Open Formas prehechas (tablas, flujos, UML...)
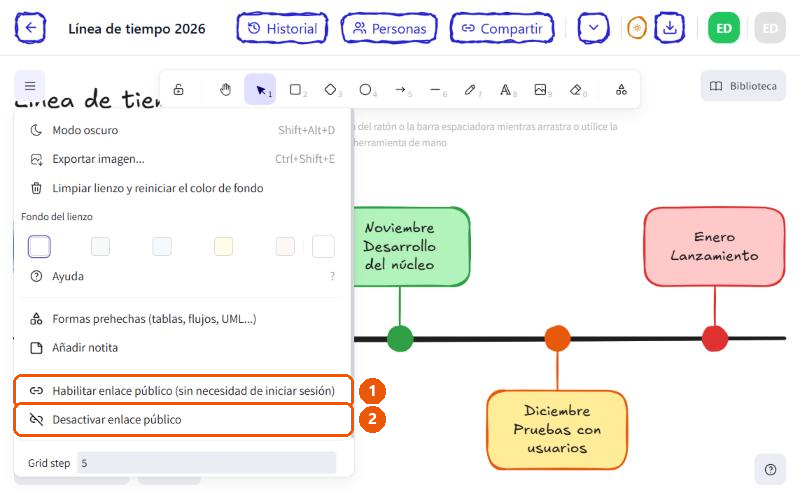 point(183,319)
